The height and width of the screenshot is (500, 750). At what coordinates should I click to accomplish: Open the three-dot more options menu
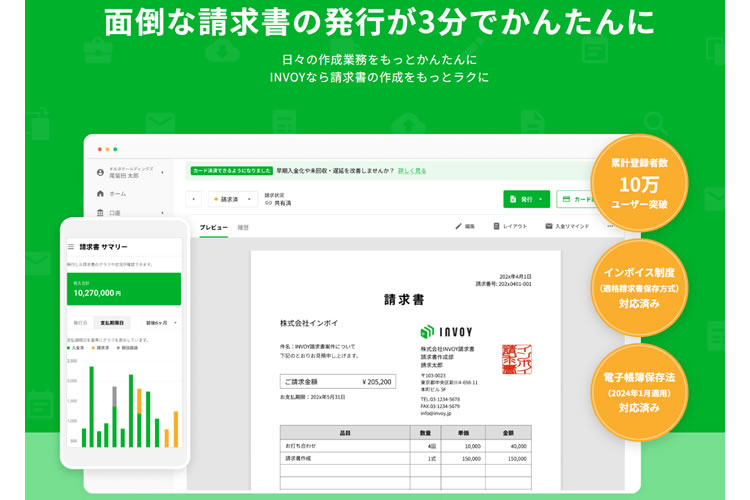tap(610, 227)
